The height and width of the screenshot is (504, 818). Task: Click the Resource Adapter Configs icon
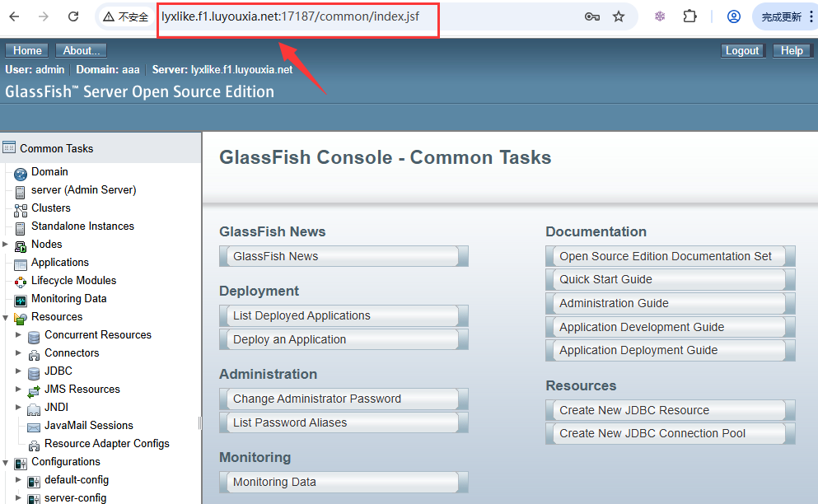coord(34,446)
